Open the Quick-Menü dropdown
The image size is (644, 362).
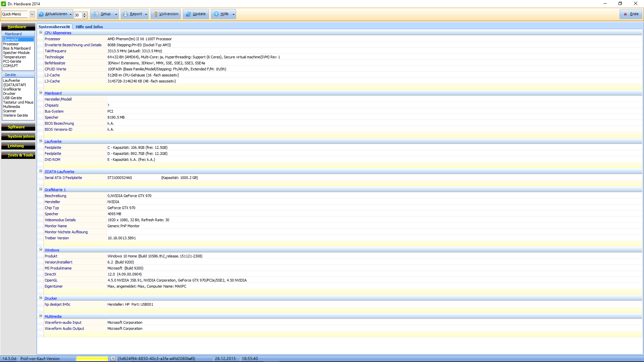coord(32,14)
